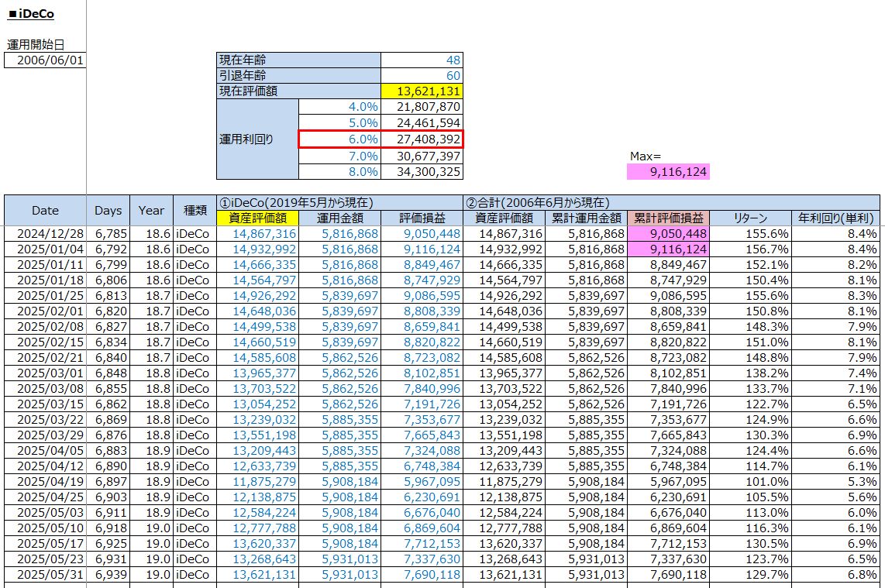Click the ■iDeCo title cell
This screenshot has width=885, height=588.
(31, 14)
